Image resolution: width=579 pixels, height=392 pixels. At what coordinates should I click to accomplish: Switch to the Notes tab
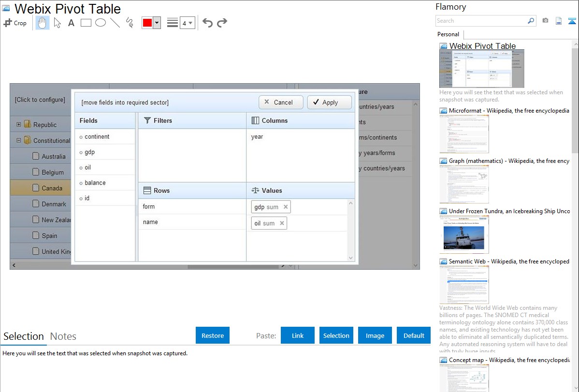click(x=63, y=336)
